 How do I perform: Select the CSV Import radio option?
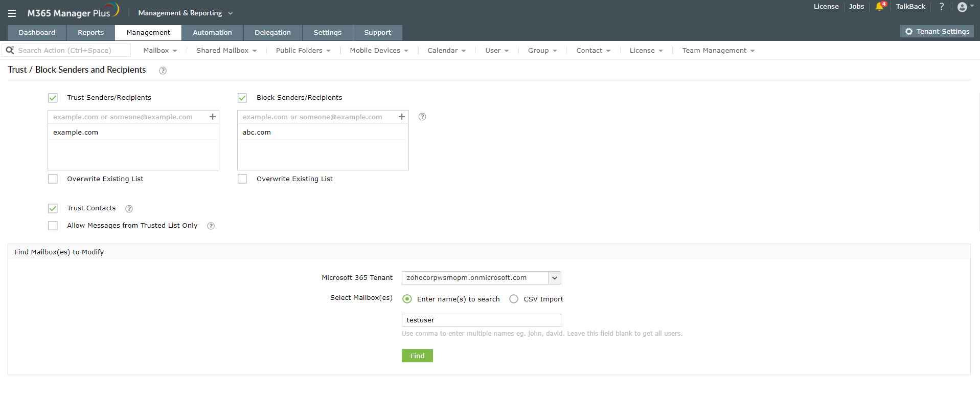[514, 299]
